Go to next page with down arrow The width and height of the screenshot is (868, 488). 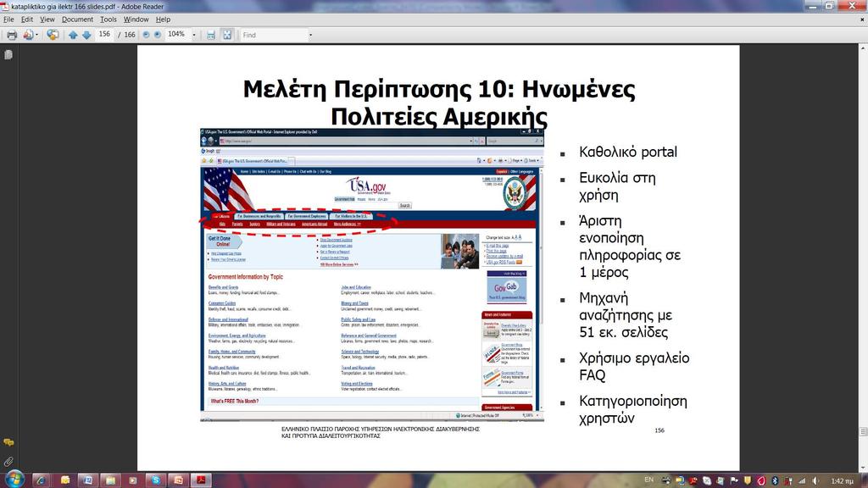point(86,35)
